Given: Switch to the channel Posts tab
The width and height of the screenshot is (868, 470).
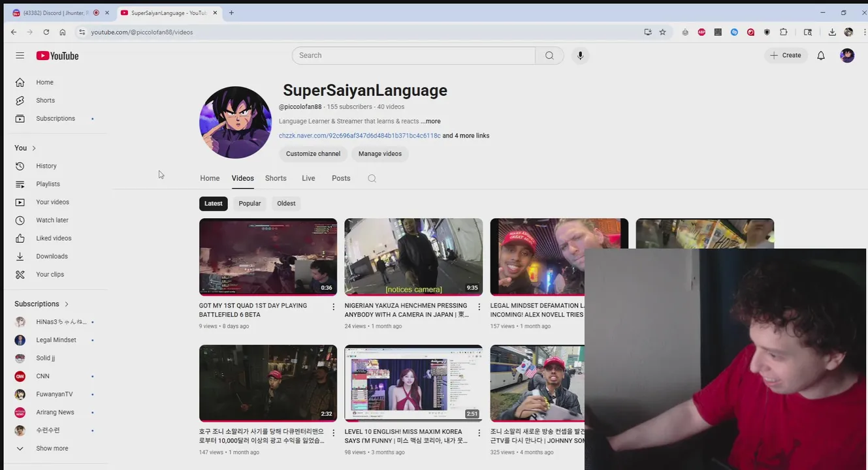Looking at the screenshot, I should click(x=341, y=178).
